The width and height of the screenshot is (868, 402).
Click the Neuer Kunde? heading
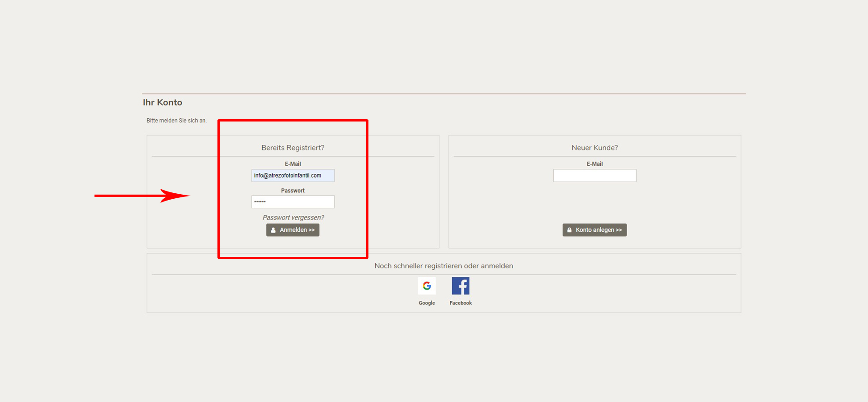tap(594, 148)
